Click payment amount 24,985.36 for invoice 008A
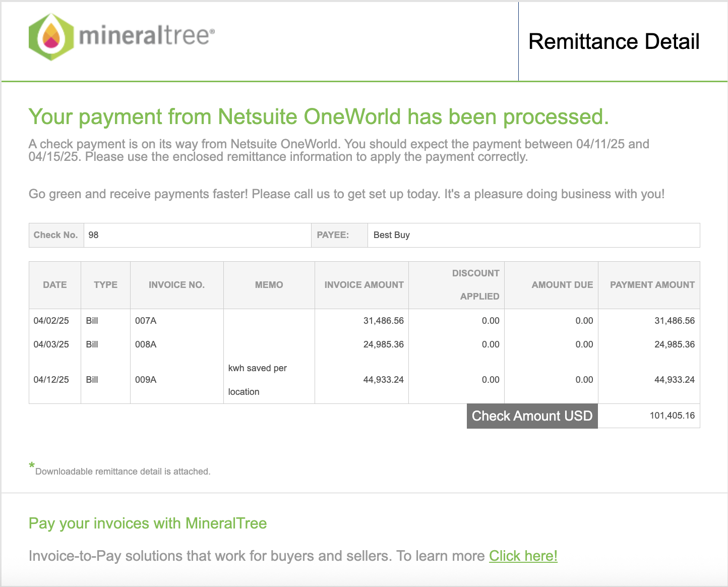The width and height of the screenshot is (728, 587). point(675,344)
